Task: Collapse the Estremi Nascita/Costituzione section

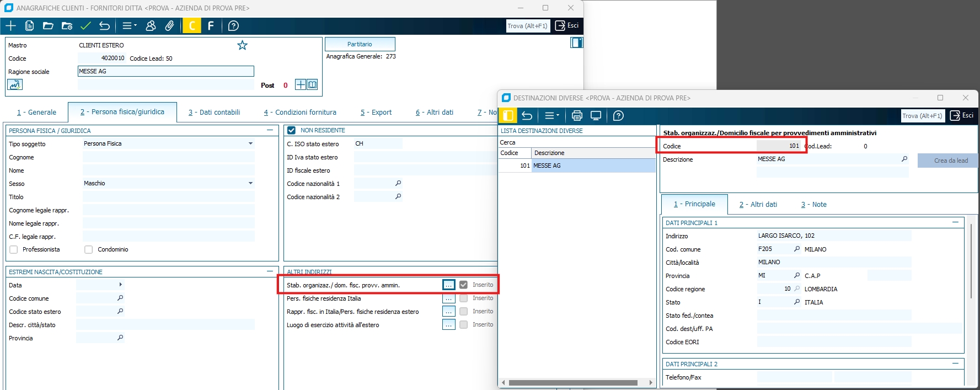Action: (270, 271)
